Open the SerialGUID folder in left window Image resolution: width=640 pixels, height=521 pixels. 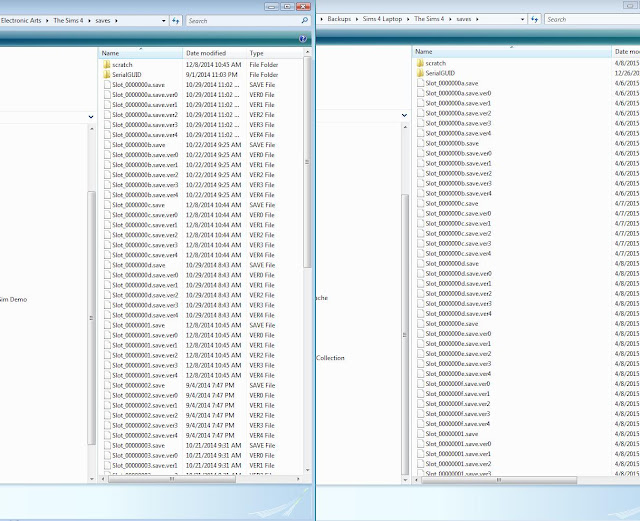click(127, 75)
